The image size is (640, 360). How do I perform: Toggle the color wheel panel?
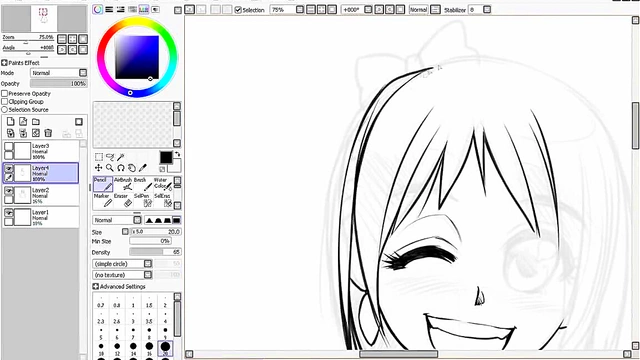[97, 9]
